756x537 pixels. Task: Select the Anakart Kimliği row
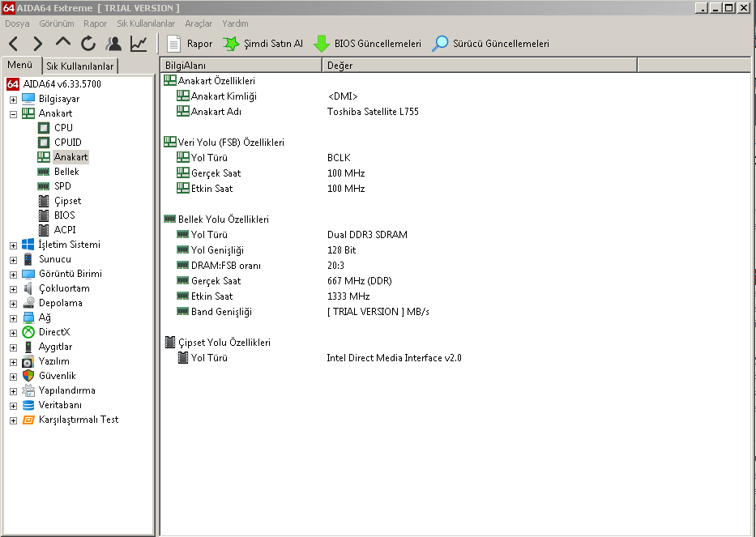tap(455, 96)
